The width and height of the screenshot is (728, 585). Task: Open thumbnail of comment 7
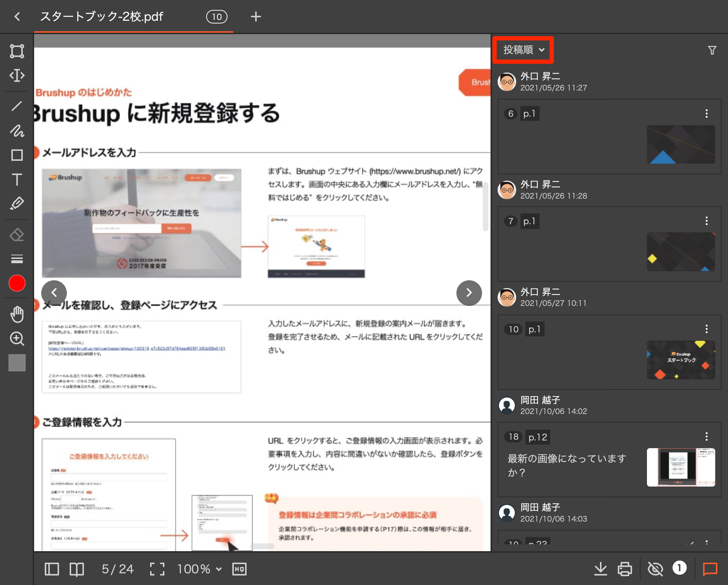point(681,252)
